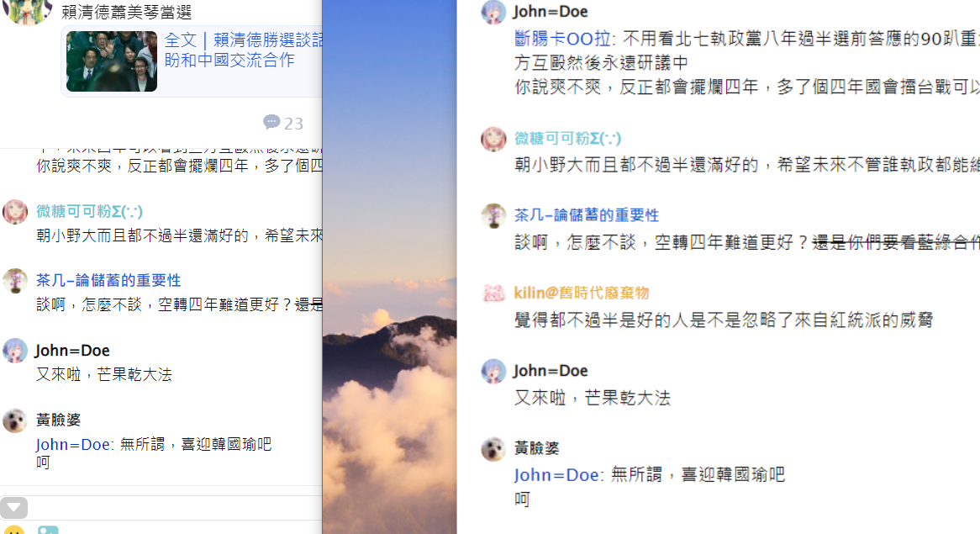980x534 pixels.
Task: Click 微糖可可粉 avatar in left pane
Action: [x=15, y=212]
